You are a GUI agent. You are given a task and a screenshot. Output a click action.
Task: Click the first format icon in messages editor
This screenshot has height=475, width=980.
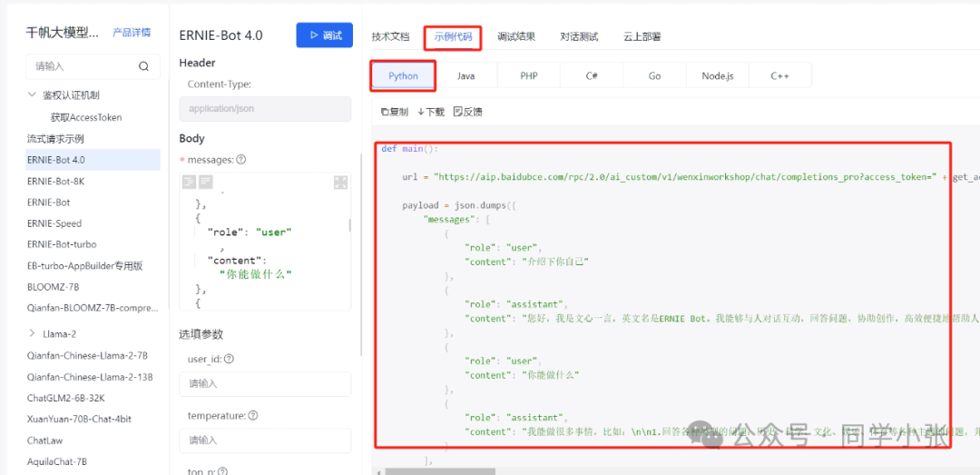pos(190,183)
